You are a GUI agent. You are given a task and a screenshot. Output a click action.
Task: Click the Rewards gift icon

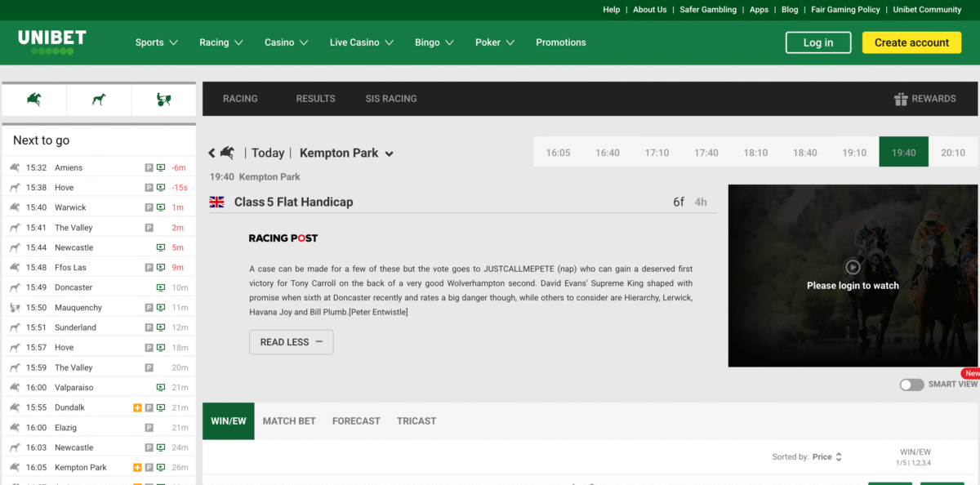901,99
